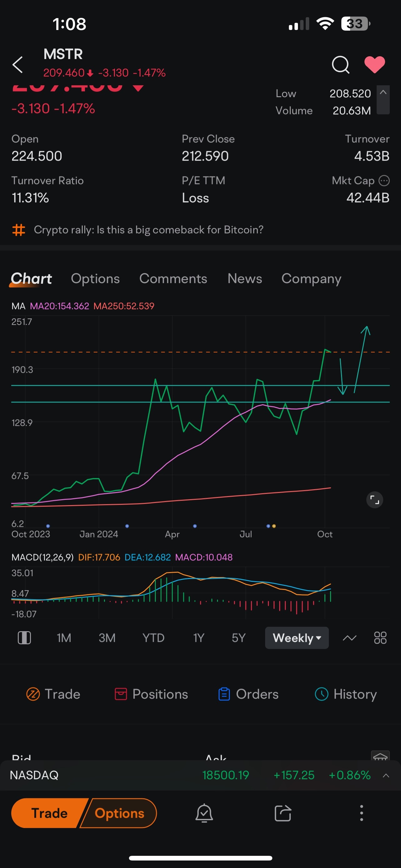Tap the P/E TTM Loss value
The image size is (401, 868).
click(x=195, y=198)
